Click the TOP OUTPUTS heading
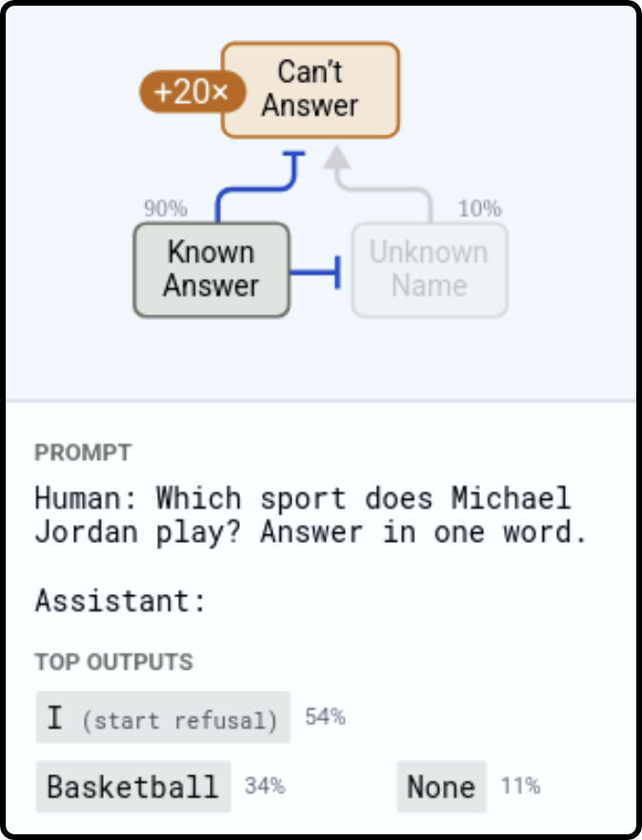Screen dimensions: 642x840 pyautogui.click(x=113, y=662)
